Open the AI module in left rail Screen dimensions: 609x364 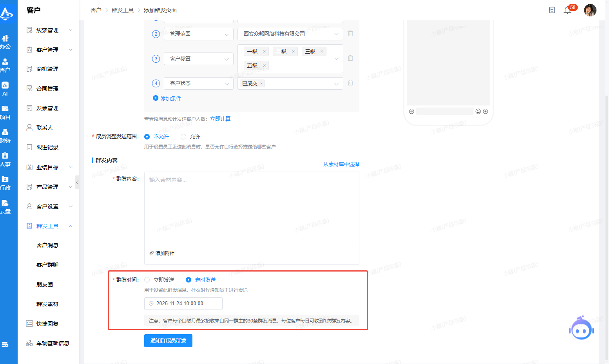click(5, 89)
